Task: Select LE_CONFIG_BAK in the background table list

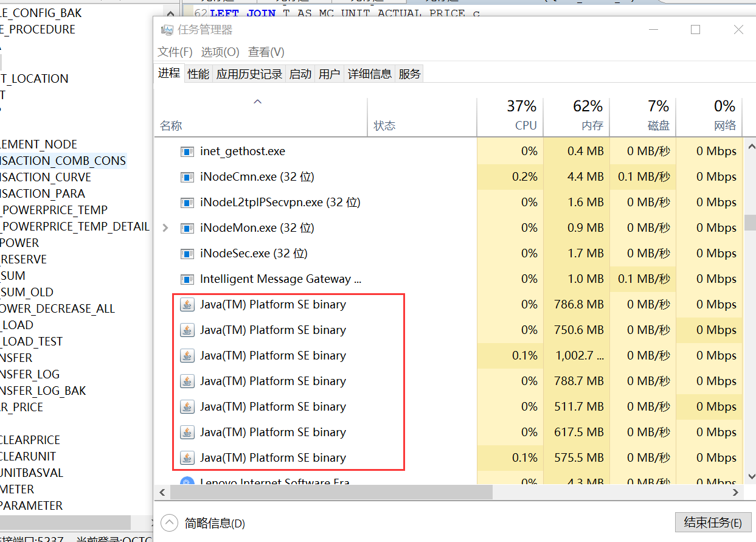Action: pos(41,13)
